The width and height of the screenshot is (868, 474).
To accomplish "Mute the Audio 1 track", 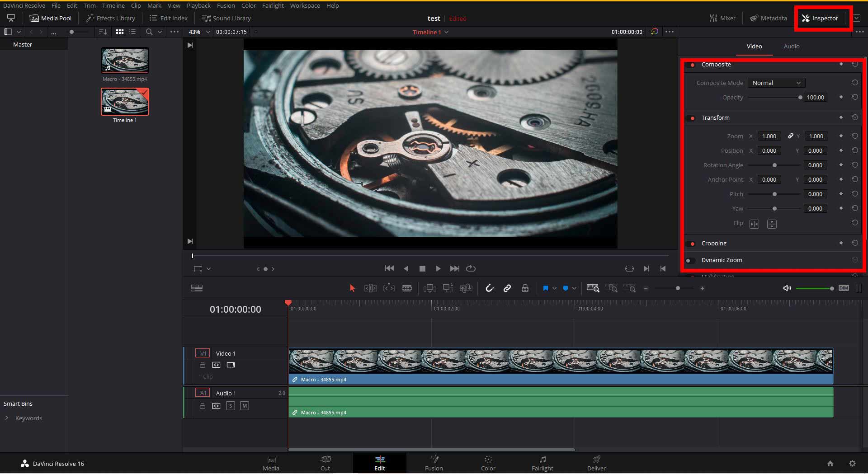I will pos(245,406).
